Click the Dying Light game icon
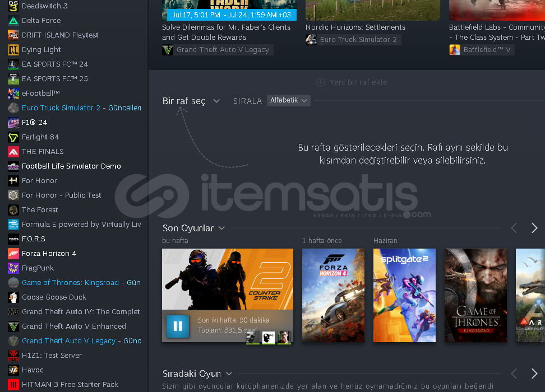545x392 pixels. click(13, 50)
